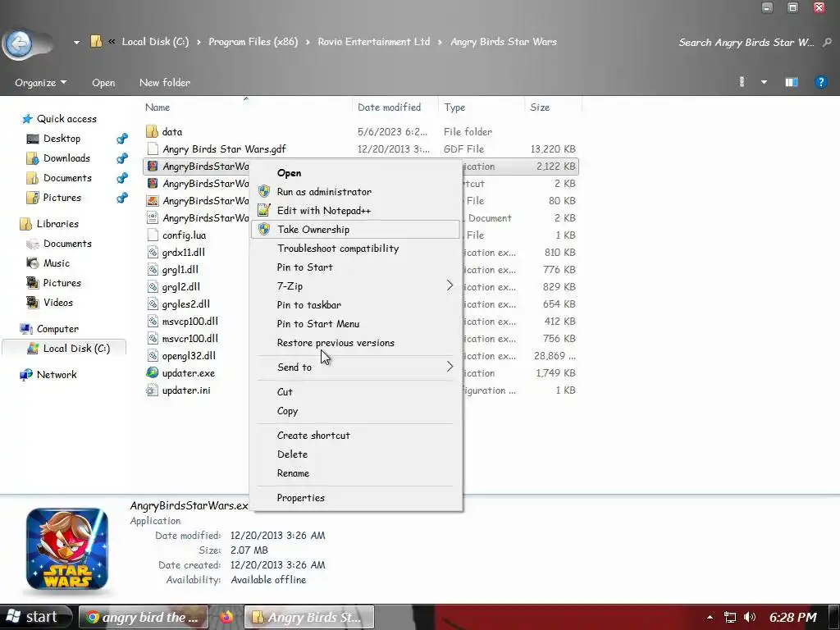Screen dimensions: 840x630
Task: Select Network in navigation pane
Action: [x=57, y=375]
